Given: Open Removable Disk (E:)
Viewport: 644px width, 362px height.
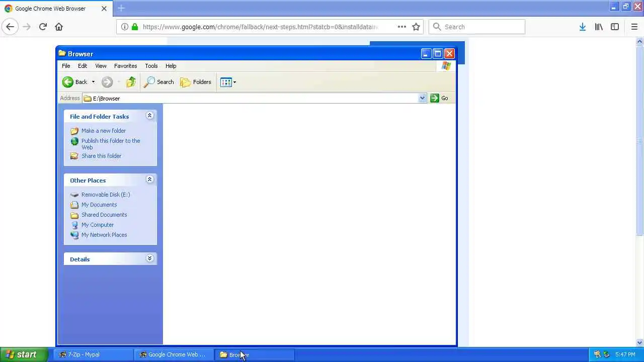Looking at the screenshot, I should point(106,195).
